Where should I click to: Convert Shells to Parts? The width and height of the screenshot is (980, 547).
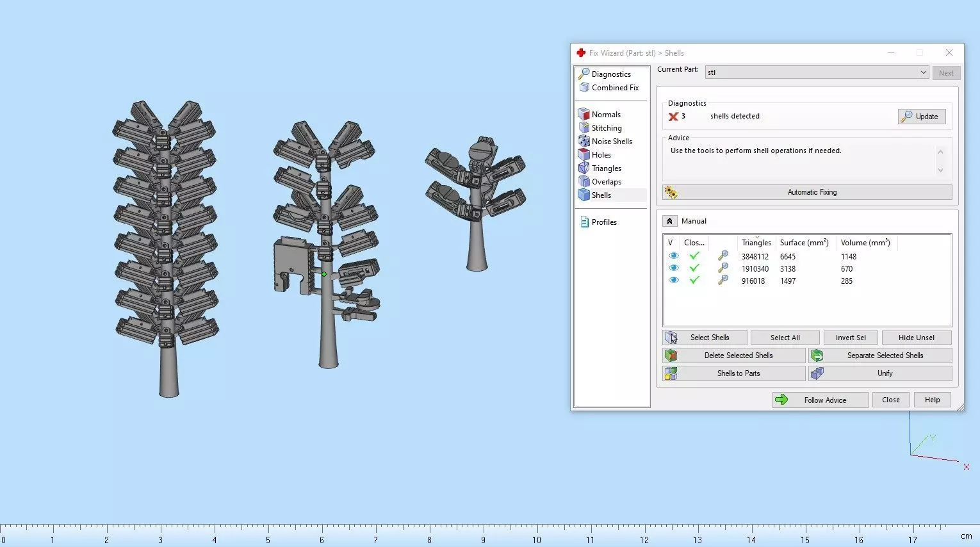(734, 373)
